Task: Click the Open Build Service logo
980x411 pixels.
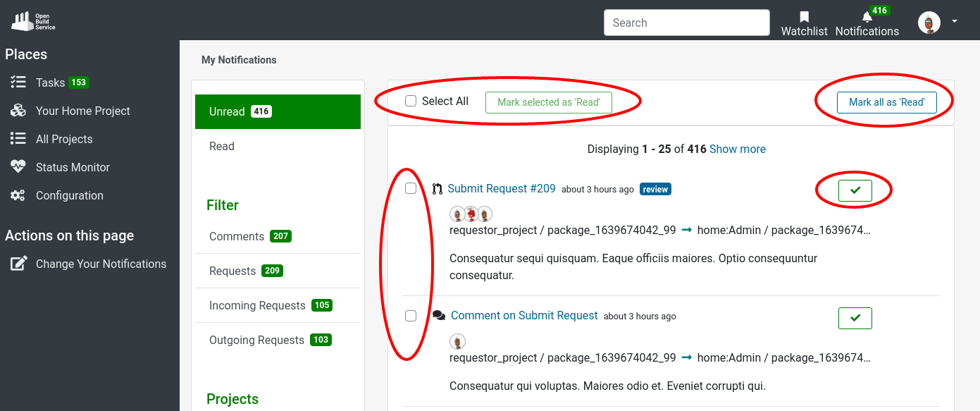Action: (33, 21)
